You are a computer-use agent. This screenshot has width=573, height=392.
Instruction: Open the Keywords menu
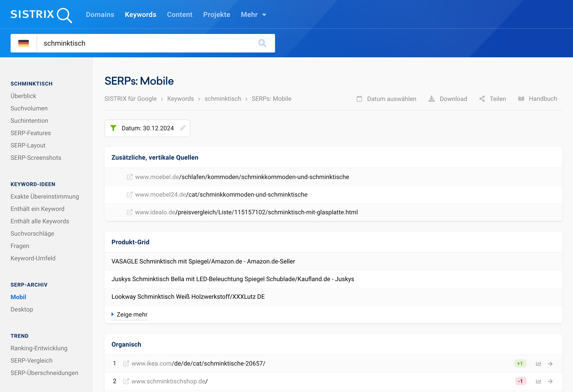pyautogui.click(x=141, y=15)
